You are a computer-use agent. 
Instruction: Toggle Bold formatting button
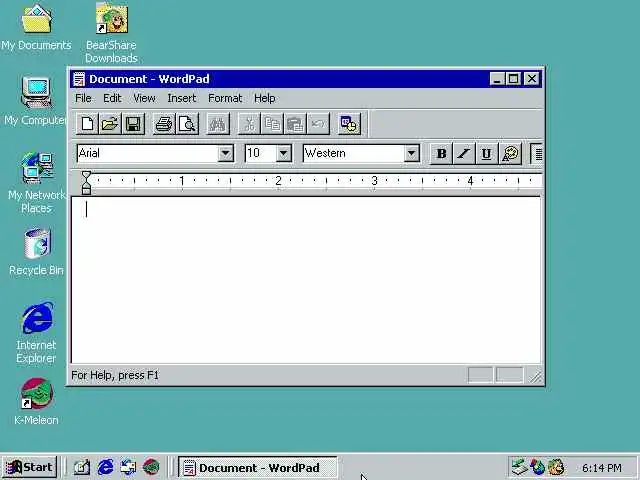tap(441, 154)
